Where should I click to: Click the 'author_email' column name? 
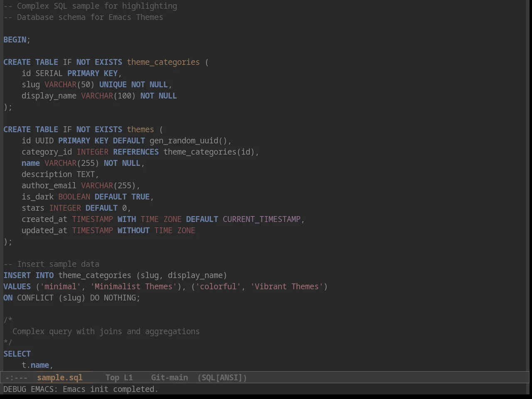click(49, 185)
